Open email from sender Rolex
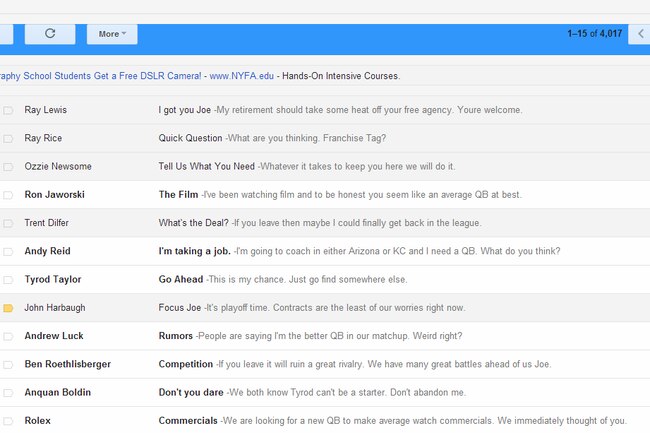 [37, 421]
